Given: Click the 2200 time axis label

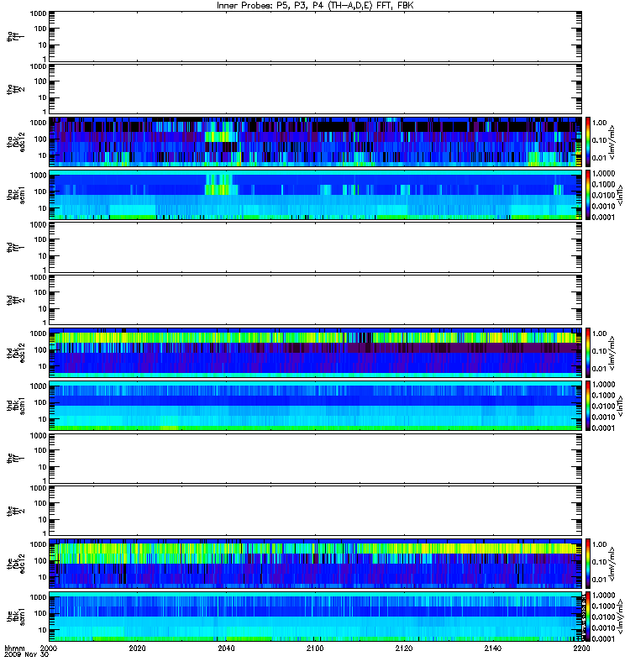Looking at the screenshot, I should coord(581,648).
